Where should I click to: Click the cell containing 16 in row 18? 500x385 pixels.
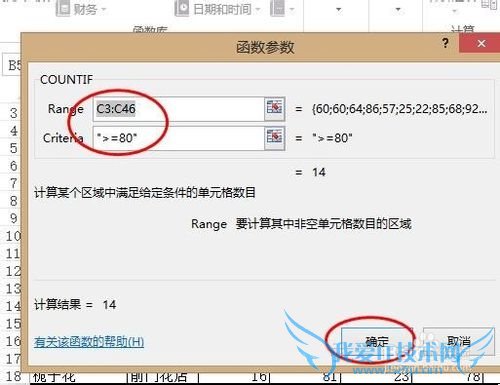pyautogui.click(x=234, y=377)
